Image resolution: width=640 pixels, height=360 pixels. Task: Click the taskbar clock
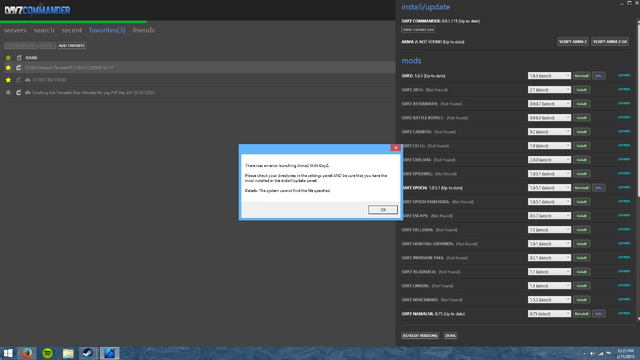pos(625,353)
